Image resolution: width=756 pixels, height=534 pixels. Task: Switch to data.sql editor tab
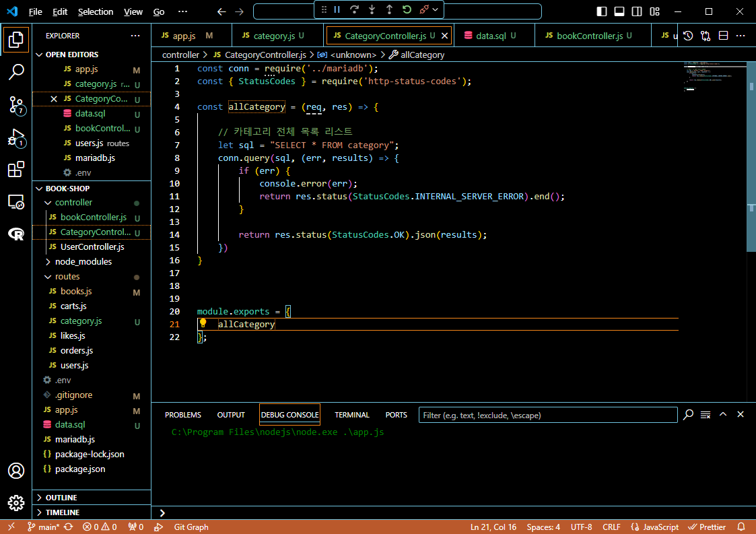495,36
